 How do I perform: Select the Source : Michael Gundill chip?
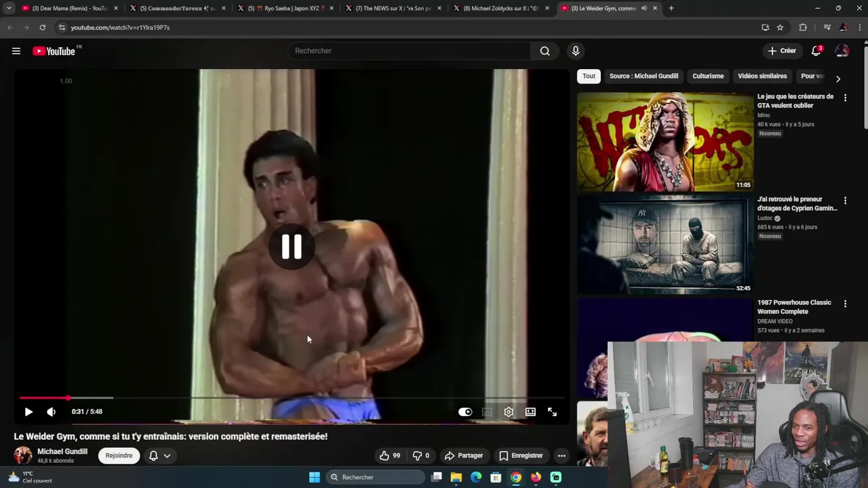[644, 76]
